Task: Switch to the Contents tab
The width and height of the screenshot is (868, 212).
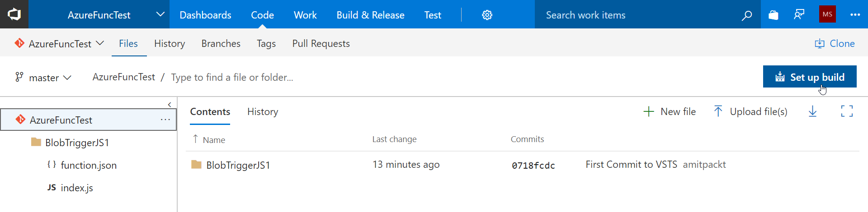Action: tap(210, 112)
